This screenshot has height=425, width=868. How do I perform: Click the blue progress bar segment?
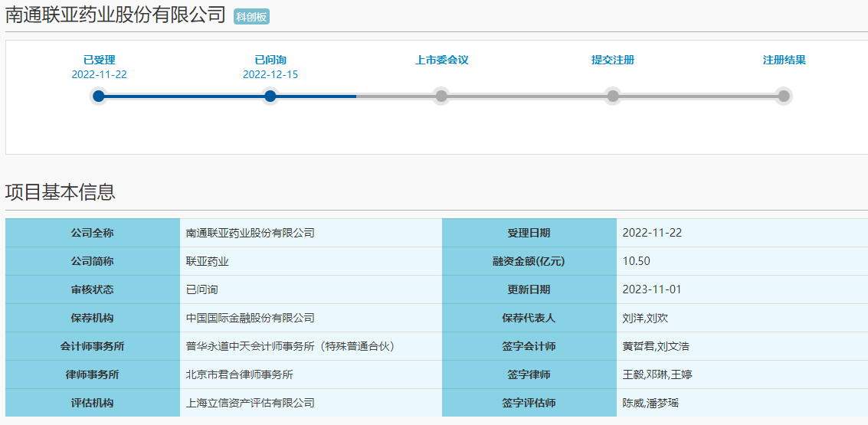pyautogui.click(x=184, y=96)
